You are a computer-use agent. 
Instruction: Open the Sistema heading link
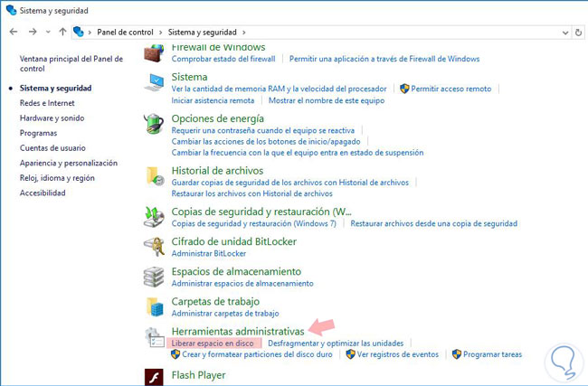click(189, 77)
